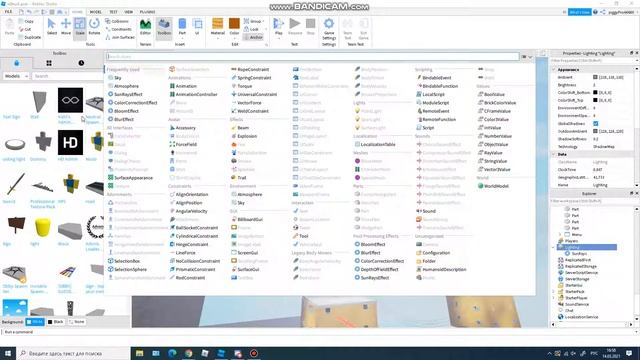Click the Windows taskbar search box
Image resolution: width=640 pixels, height=360 pixels.
(73, 353)
